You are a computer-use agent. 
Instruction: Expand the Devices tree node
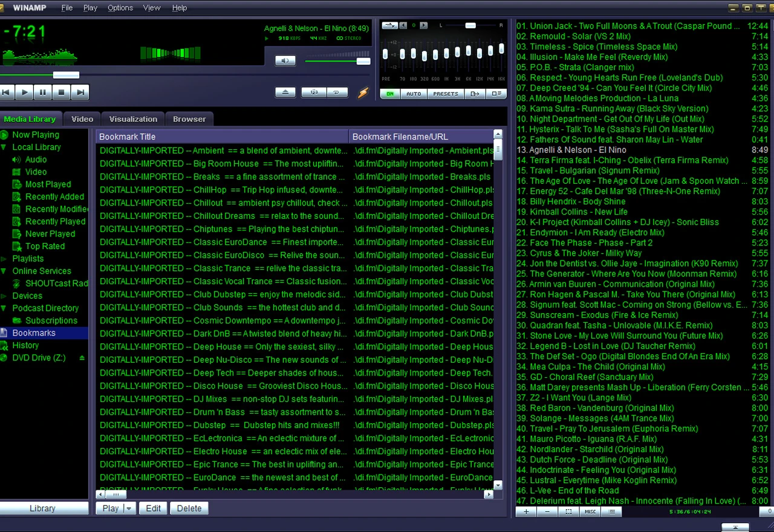pos(4,296)
